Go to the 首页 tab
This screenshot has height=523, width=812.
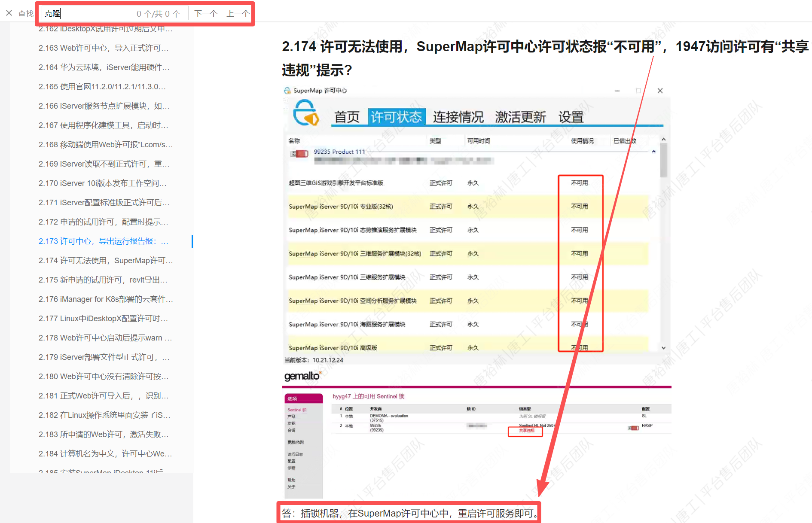click(x=347, y=117)
